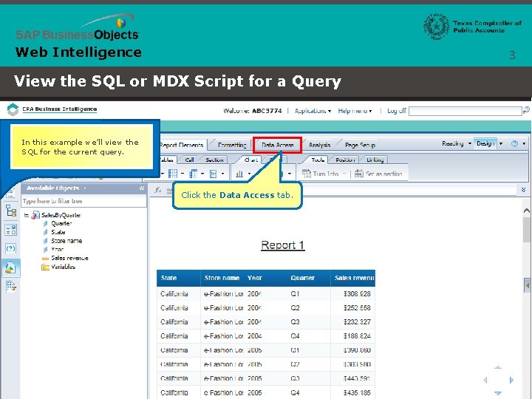The height and width of the screenshot is (399, 532).
Task: Open the document structure sidebar icon
Action: pyautogui.click(x=10, y=194)
